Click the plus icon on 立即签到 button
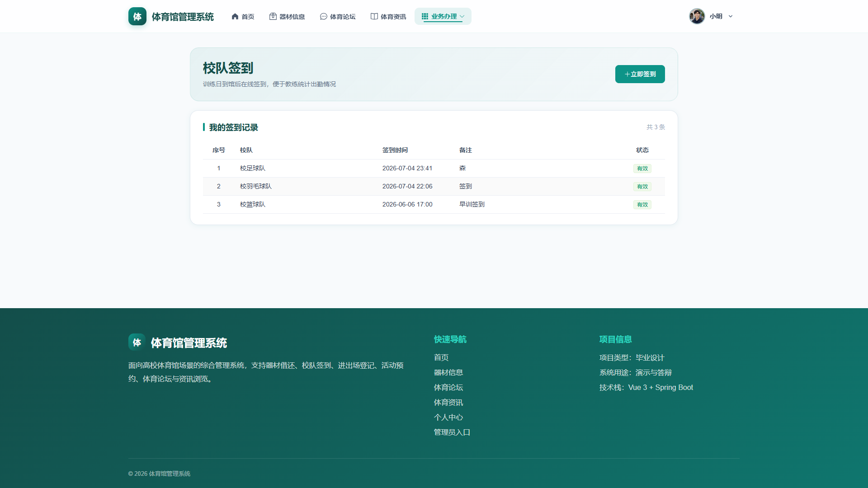The height and width of the screenshot is (488, 868). 627,74
